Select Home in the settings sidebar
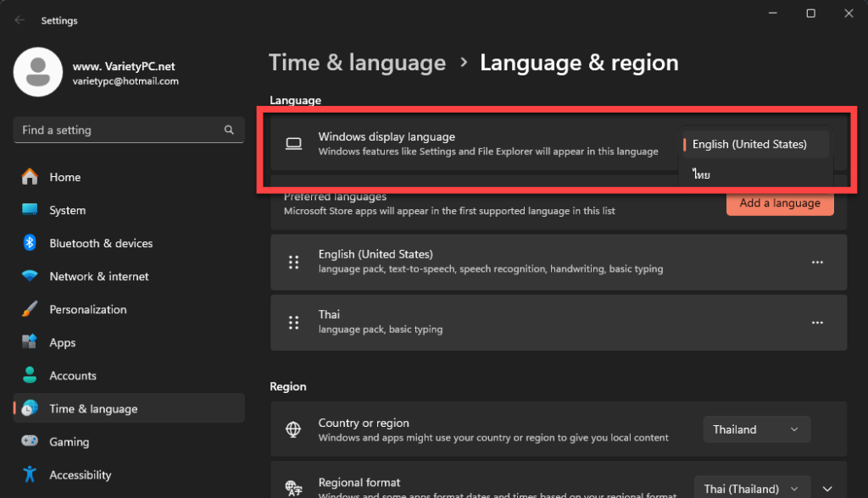The height and width of the screenshot is (498, 868). [x=66, y=176]
